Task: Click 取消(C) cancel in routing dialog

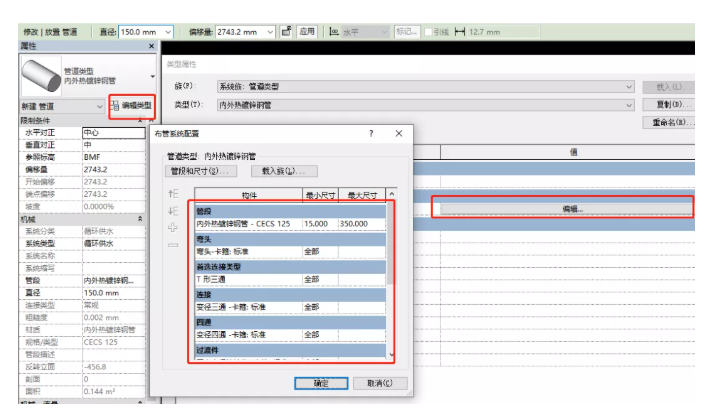Action: click(380, 383)
